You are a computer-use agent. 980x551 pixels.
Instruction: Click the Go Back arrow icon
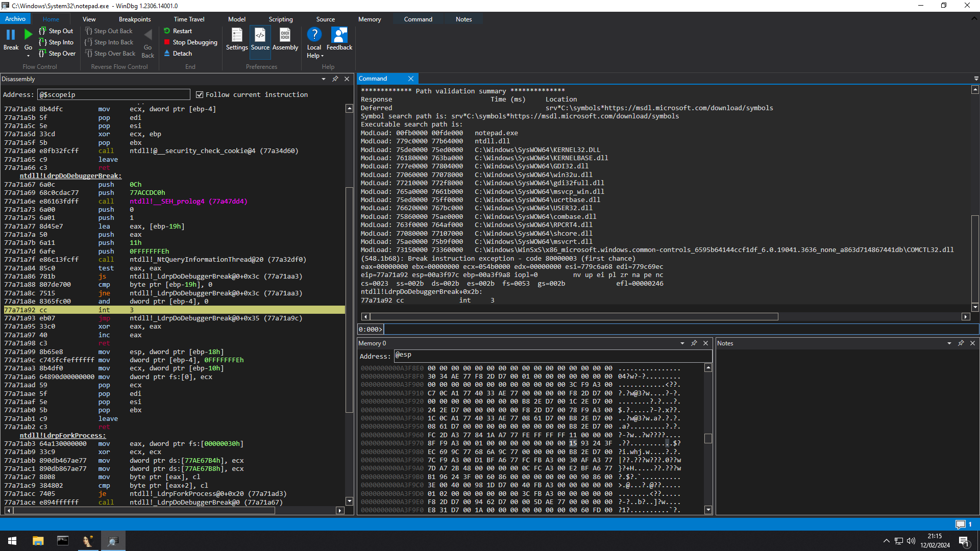[148, 35]
